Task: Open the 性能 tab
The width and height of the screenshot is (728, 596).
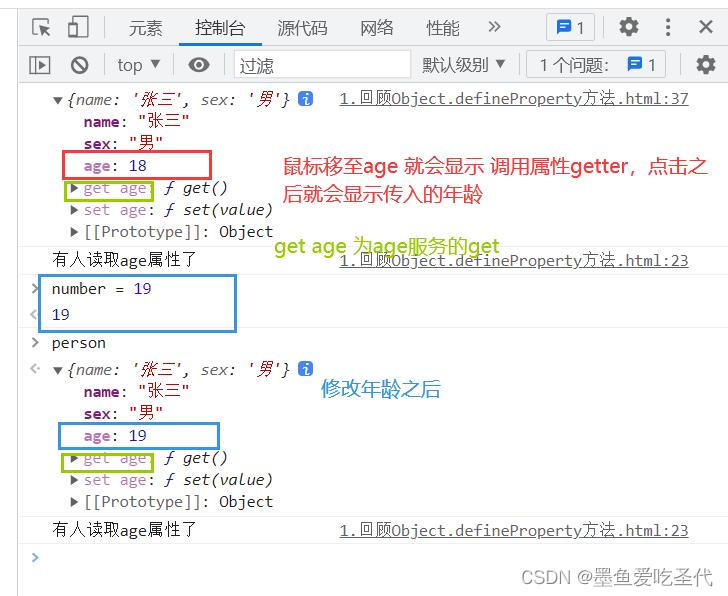Action: coord(443,28)
